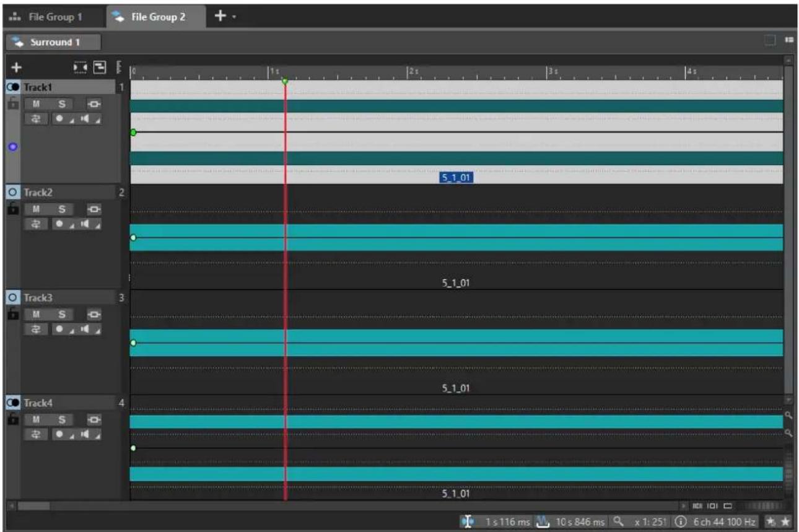
Task: Select the Track4 name label
Action: click(x=38, y=403)
